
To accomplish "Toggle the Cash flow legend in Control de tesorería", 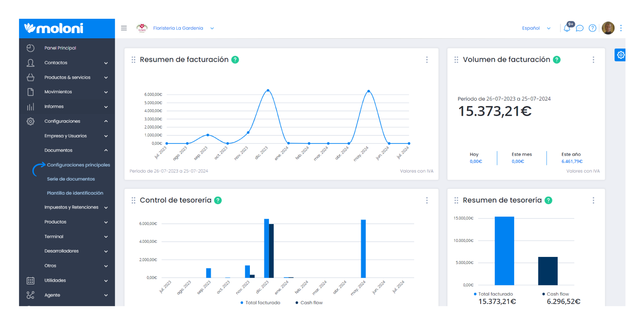I will click(309, 303).
